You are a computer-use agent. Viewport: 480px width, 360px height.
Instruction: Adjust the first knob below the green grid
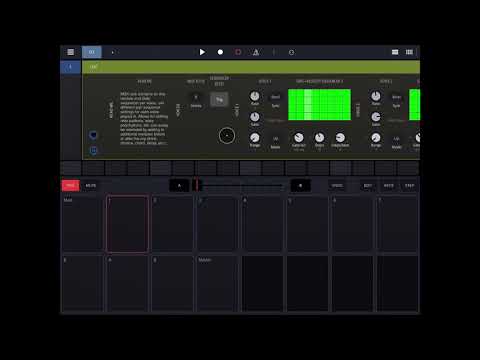[299, 137]
